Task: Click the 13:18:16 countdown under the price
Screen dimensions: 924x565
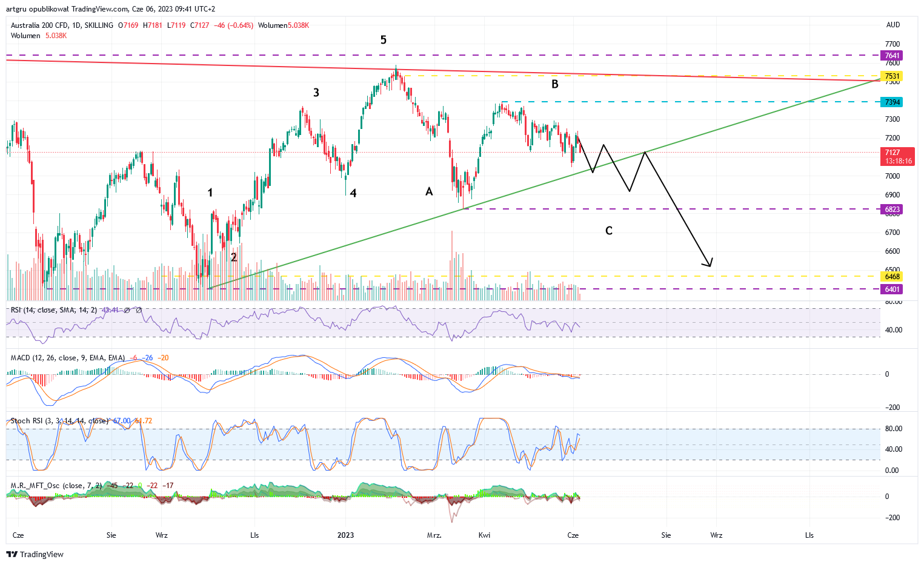Action: tap(899, 161)
